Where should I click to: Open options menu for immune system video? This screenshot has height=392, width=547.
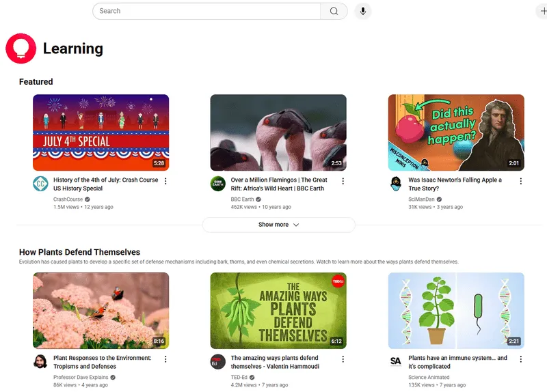(520, 359)
